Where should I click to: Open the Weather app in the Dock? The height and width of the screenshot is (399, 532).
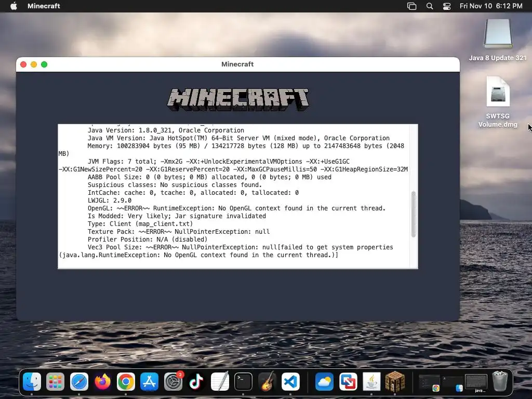324,382
